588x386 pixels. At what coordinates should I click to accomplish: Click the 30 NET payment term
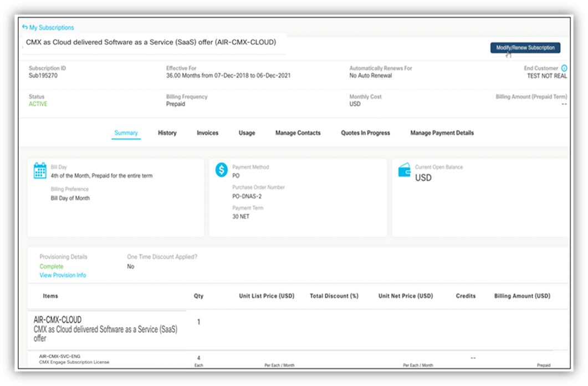pos(241,216)
